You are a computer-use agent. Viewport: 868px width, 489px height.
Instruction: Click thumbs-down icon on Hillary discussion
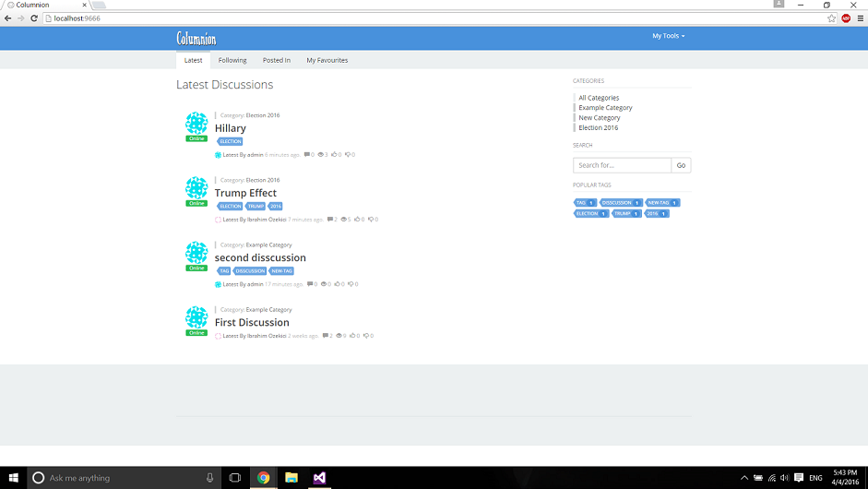pos(348,155)
